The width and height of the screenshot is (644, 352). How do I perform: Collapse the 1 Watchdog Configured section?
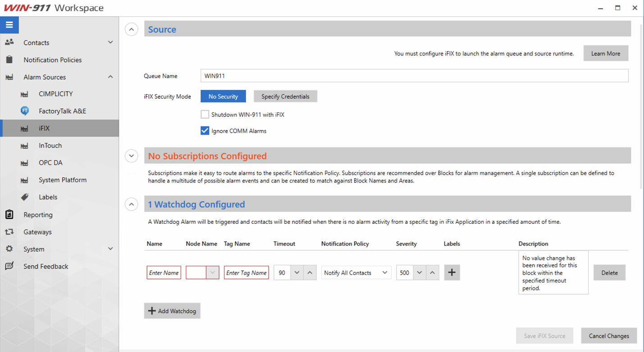131,204
